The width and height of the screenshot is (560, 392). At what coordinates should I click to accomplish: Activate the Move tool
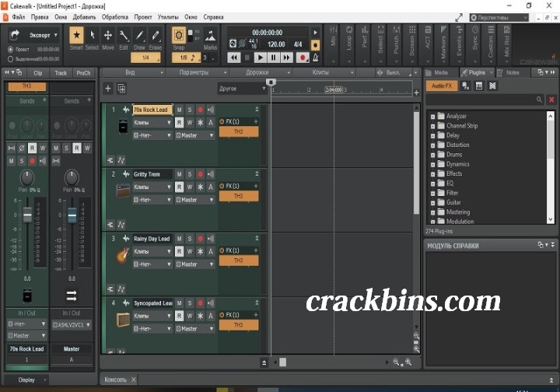click(x=108, y=35)
